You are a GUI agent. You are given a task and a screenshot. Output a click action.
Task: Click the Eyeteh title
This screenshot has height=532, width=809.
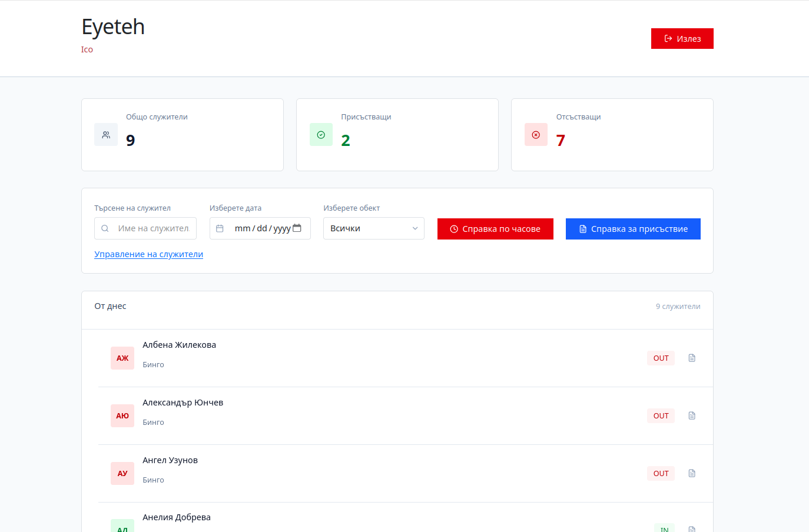(113, 27)
